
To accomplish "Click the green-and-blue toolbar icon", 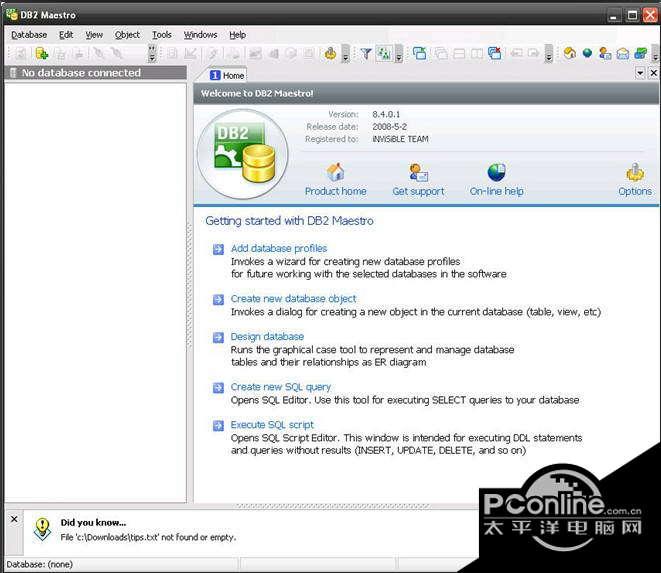I will click(x=640, y=54).
